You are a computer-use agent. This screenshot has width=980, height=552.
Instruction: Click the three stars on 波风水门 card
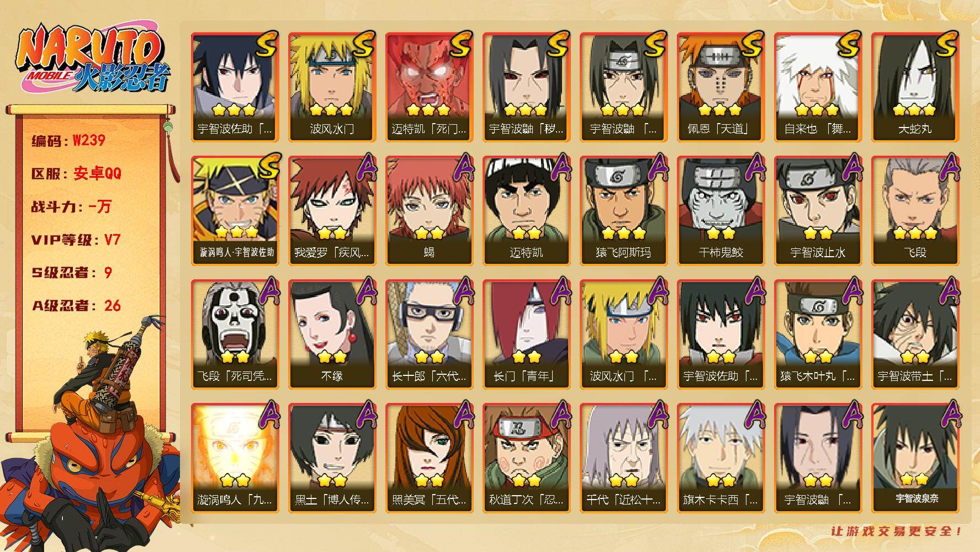[x=332, y=109]
